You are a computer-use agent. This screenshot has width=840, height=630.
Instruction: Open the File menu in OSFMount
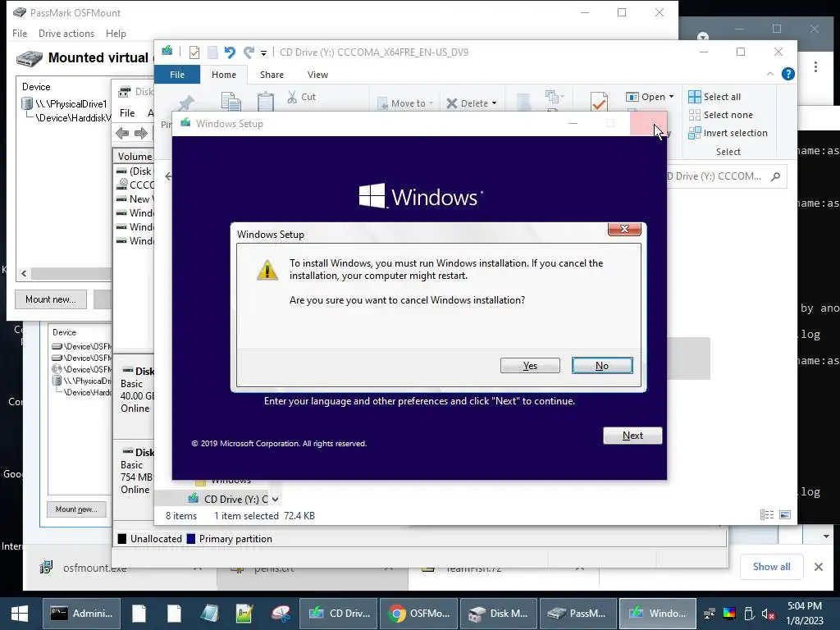pyautogui.click(x=20, y=33)
